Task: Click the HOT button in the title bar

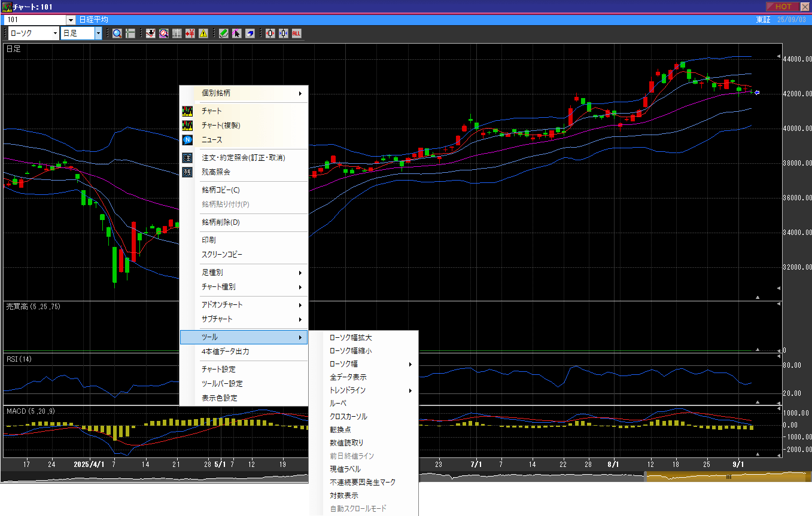Action: pos(783,7)
